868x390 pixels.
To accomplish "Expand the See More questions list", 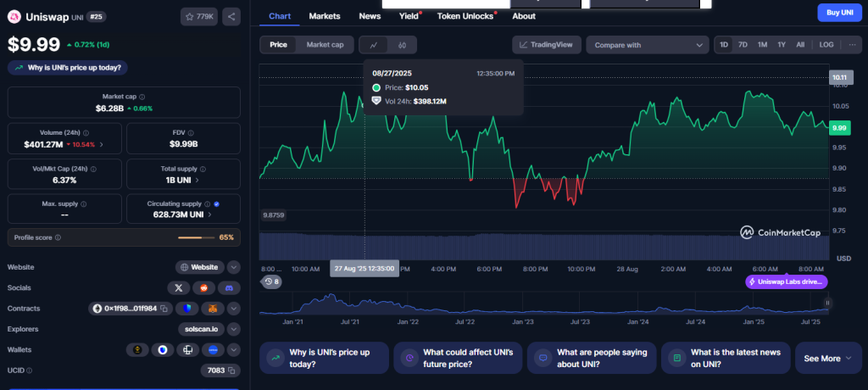I will [x=826, y=359].
